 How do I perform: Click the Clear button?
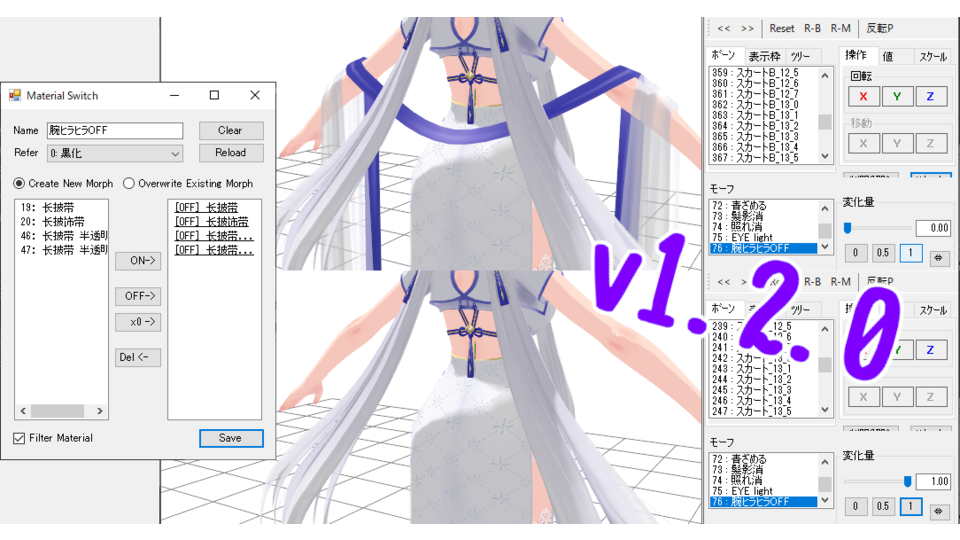(x=231, y=130)
